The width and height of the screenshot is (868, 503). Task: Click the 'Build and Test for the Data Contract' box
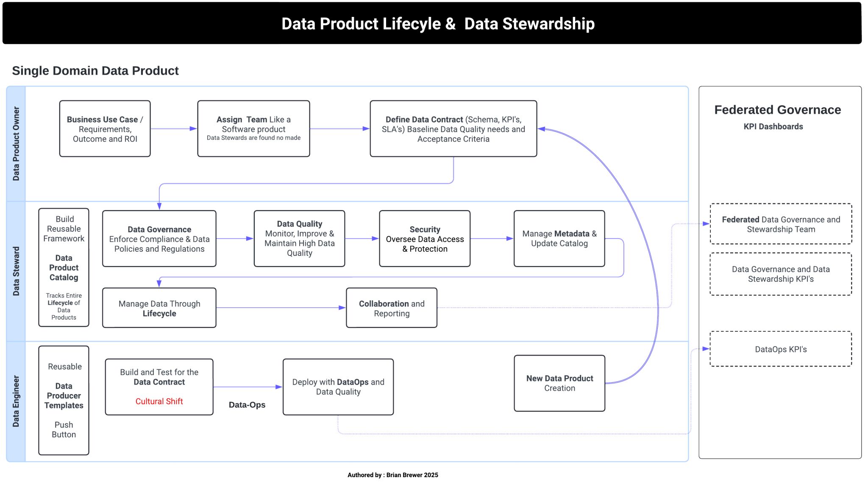[159, 387]
